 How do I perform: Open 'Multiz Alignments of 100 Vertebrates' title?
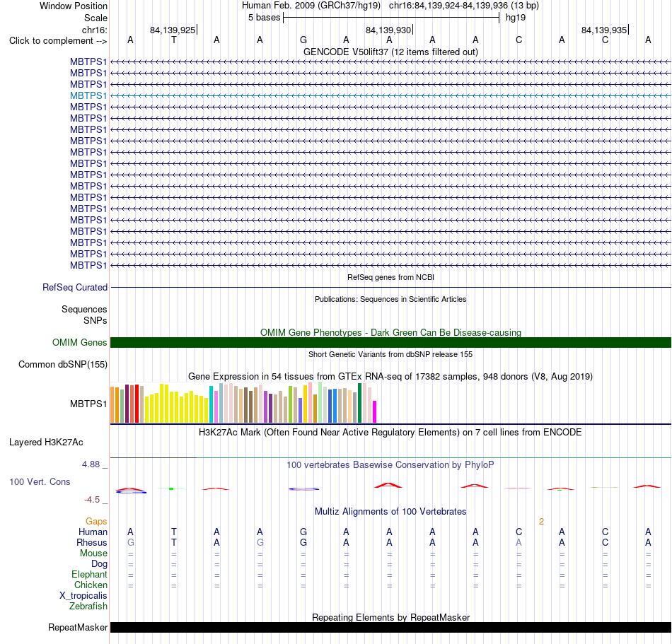point(390,511)
